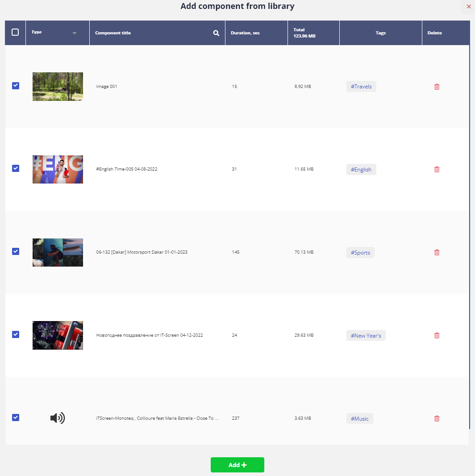The image size is (475, 476).
Task: Deselect the Dakar Motorsport row checkbox
Action: 16,251
